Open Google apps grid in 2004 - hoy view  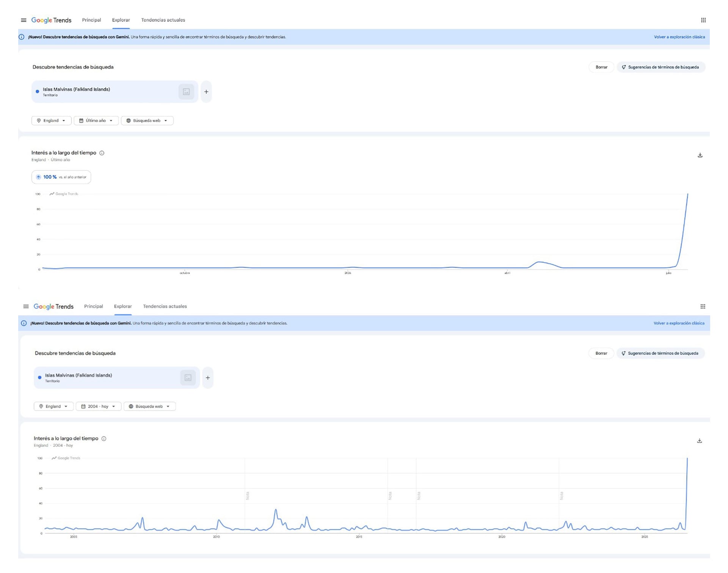(703, 306)
